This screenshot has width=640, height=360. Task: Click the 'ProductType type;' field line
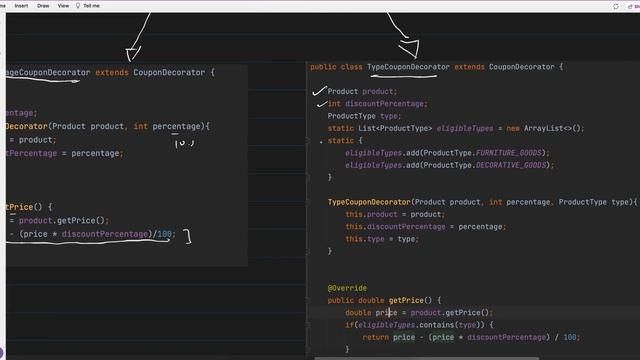point(364,116)
